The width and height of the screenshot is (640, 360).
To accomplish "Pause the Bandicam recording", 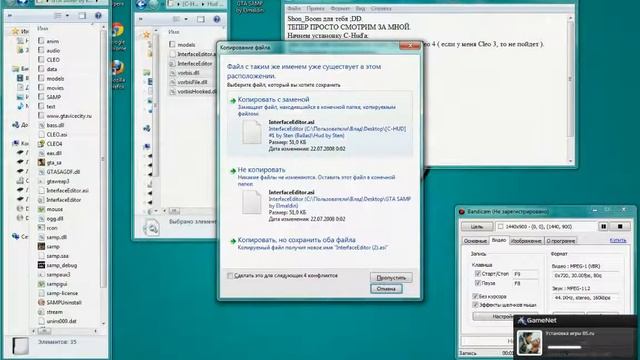I will click(604, 227).
